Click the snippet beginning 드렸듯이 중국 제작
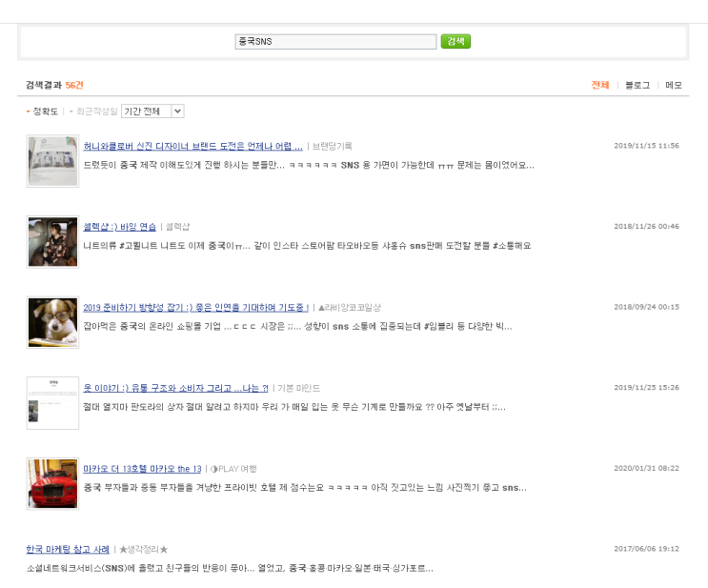The width and height of the screenshot is (708, 588). 309,165
